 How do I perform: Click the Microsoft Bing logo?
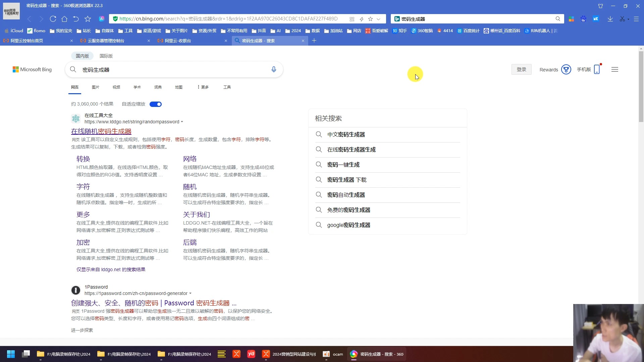32,69
